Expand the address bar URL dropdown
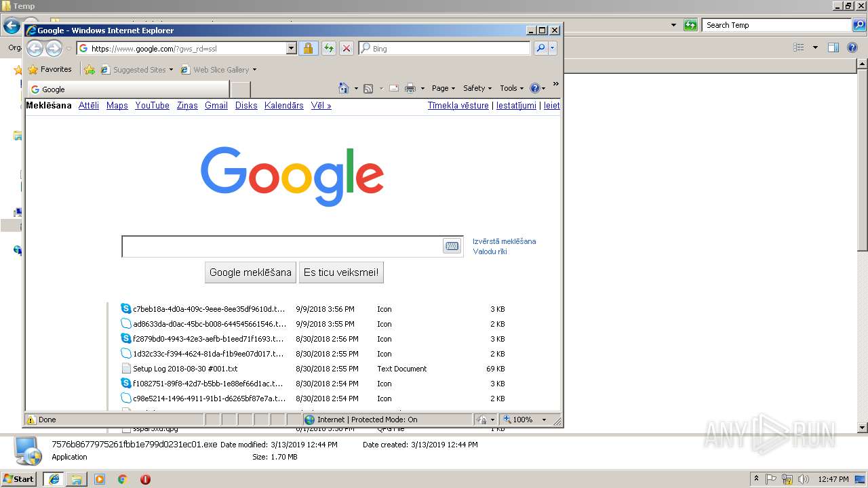868x488 pixels. pyautogui.click(x=292, y=48)
